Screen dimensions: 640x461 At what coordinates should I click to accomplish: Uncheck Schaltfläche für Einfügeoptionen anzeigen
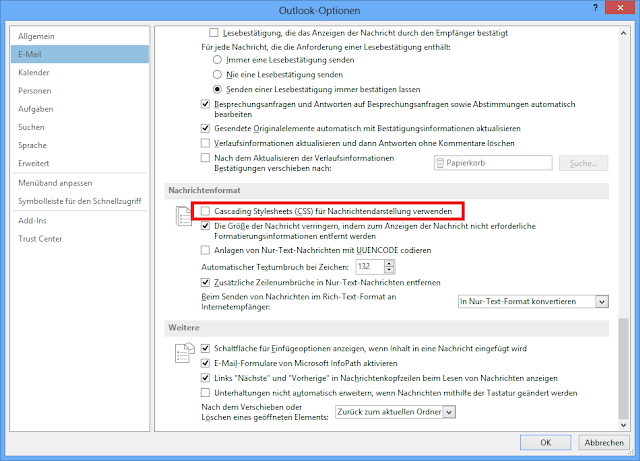[x=205, y=348]
